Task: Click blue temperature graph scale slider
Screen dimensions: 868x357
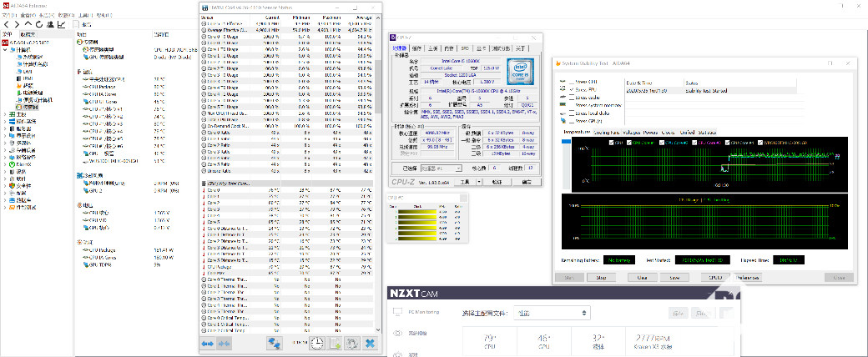Action: [x=566, y=142]
